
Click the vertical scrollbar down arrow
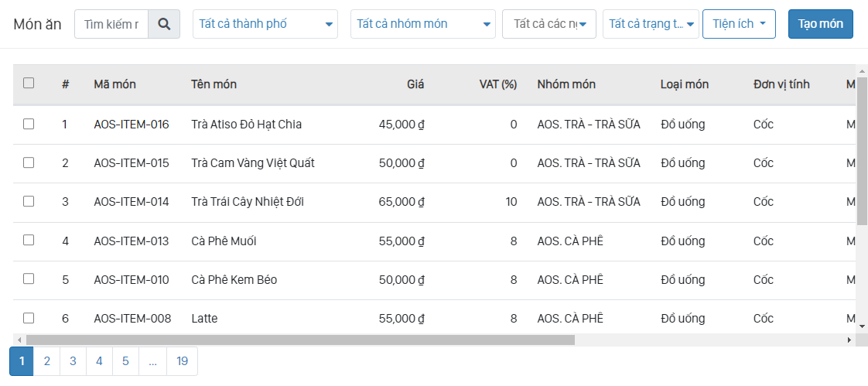click(862, 327)
